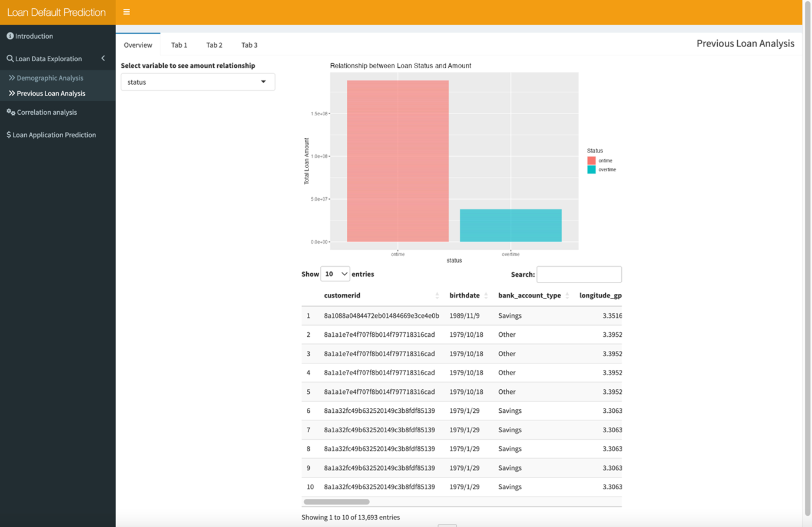Open the status variable dropdown

198,82
